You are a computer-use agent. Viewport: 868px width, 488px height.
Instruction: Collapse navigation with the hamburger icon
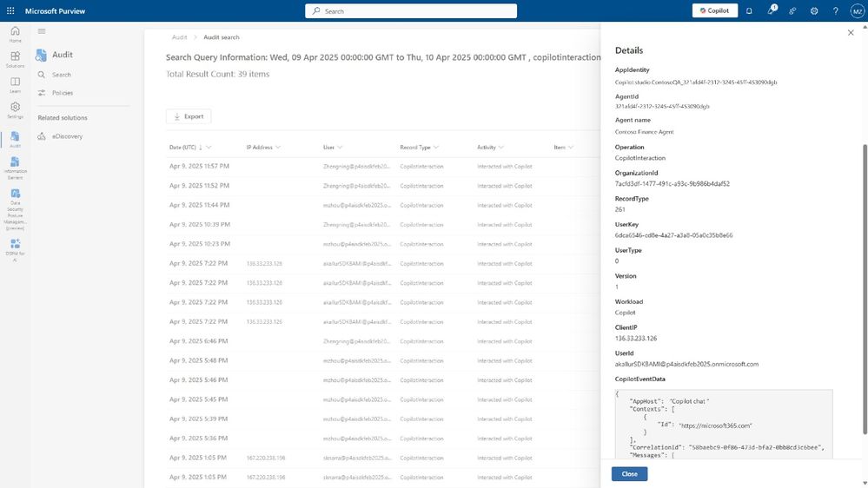[x=42, y=31]
